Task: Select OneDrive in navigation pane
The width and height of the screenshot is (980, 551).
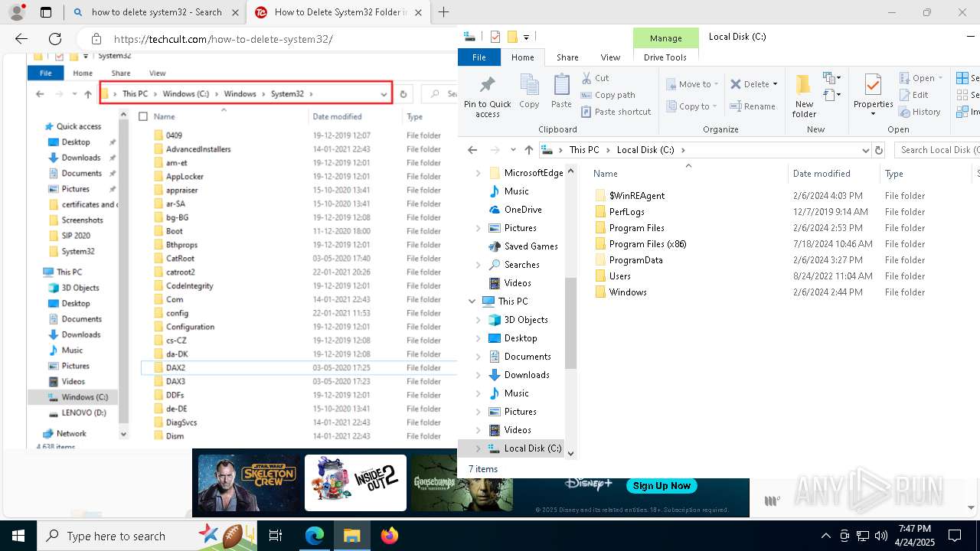Action: pyautogui.click(x=523, y=210)
